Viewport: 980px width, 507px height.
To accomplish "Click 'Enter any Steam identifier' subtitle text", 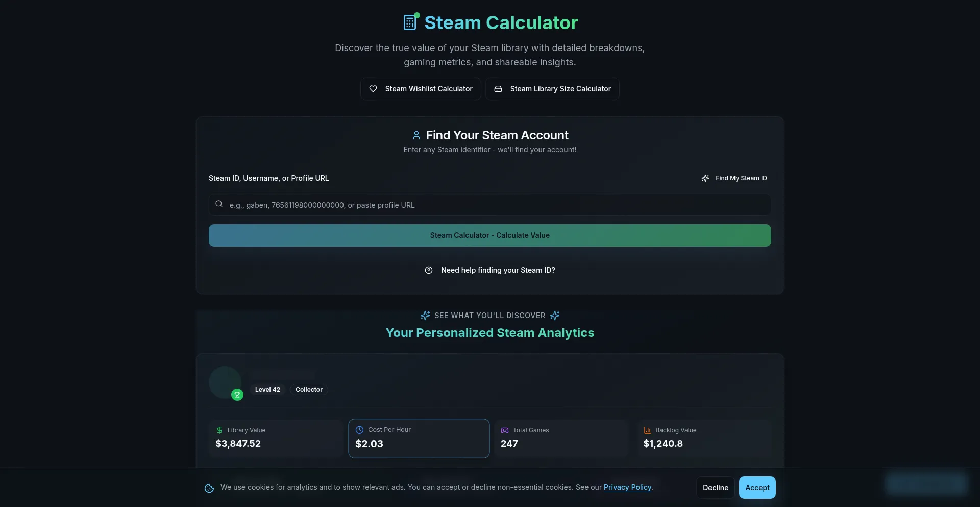I will pyautogui.click(x=490, y=150).
